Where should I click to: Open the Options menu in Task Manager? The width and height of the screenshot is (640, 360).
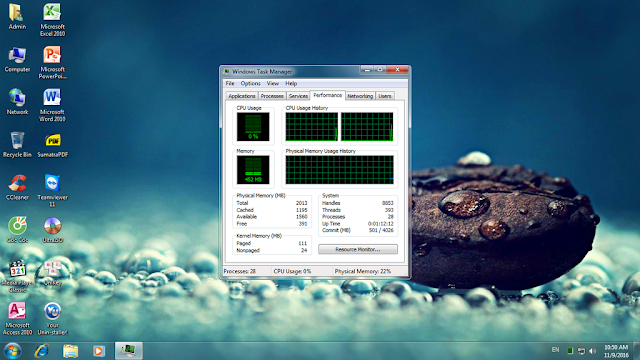[x=250, y=83]
